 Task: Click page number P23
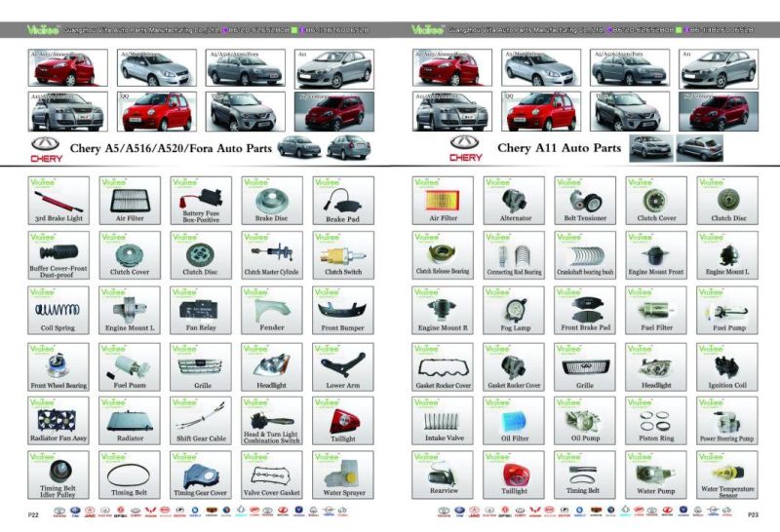[753, 515]
